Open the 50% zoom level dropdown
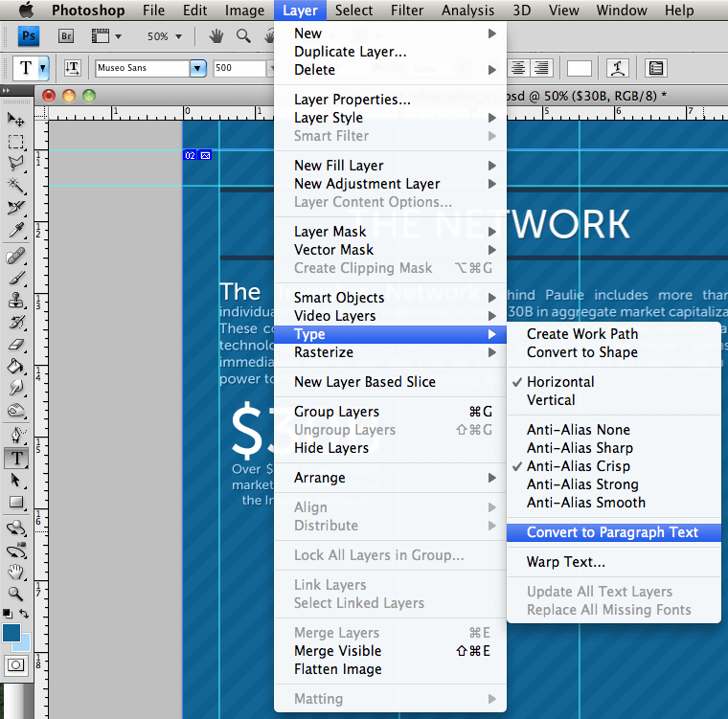This screenshot has width=728, height=719. [x=179, y=36]
